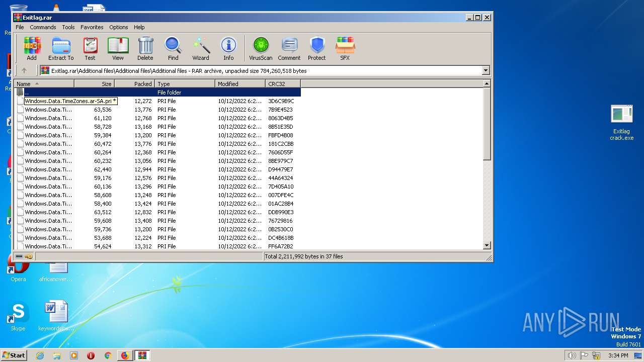Image resolution: width=644 pixels, height=362 pixels.
Task: Click the Action Center flag tray icon
Action: [584, 355]
